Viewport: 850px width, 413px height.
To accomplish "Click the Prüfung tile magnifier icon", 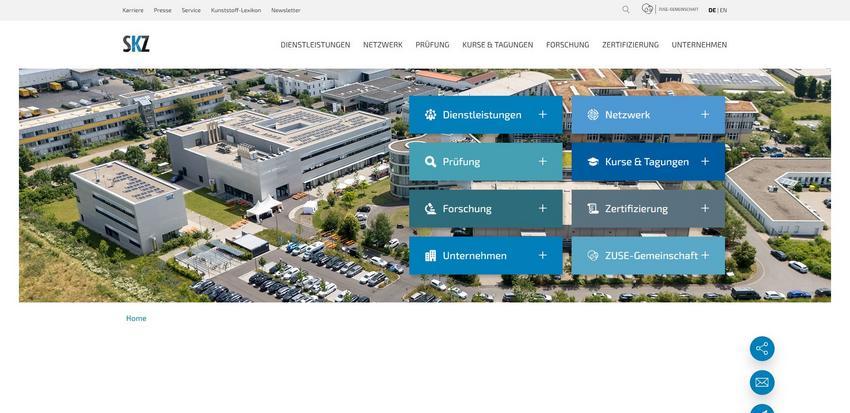I will coord(430,162).
